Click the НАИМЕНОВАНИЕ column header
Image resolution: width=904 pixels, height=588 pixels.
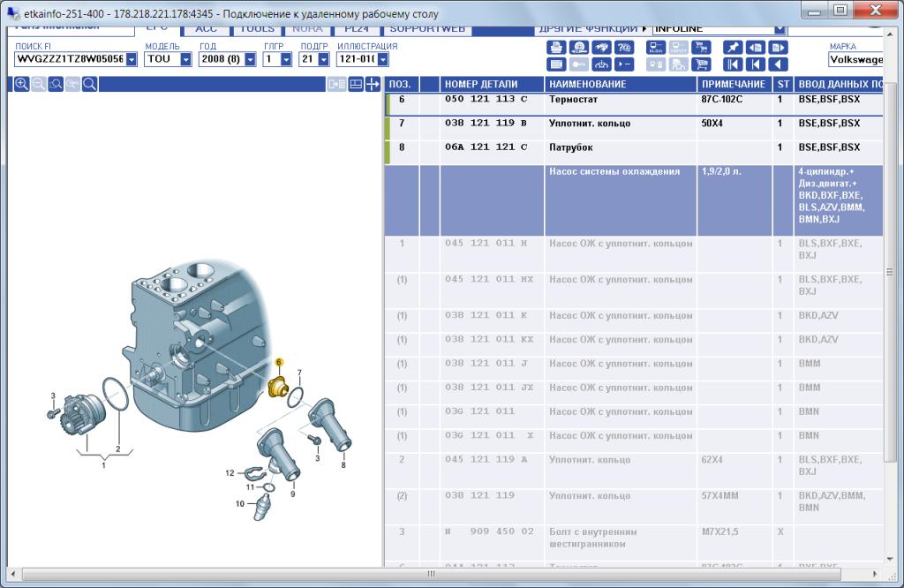pos(621,84)
